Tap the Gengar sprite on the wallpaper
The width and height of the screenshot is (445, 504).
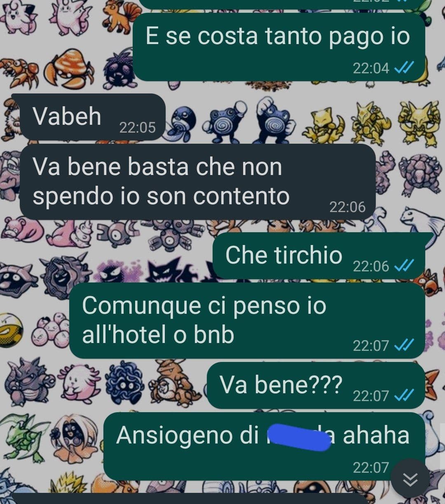pyautogui.click(x=168, y=270)
